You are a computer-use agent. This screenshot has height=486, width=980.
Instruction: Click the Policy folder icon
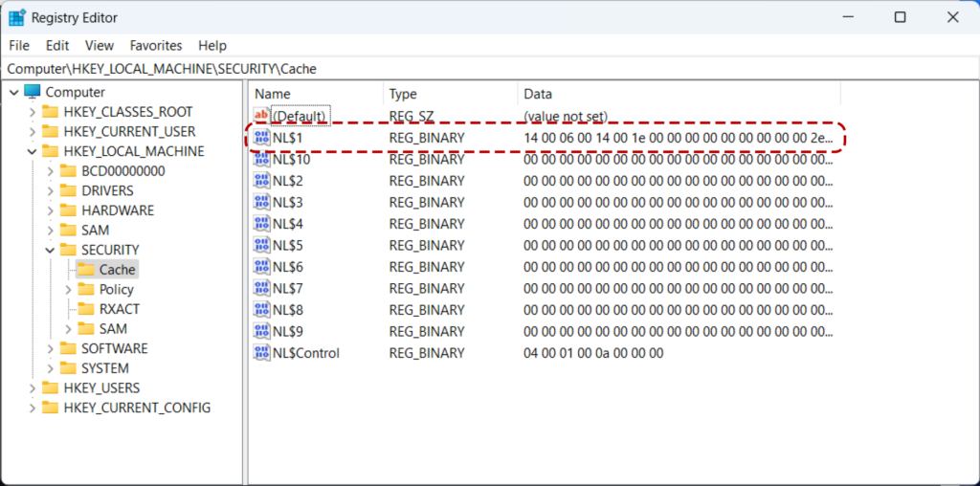coord(85,289)
